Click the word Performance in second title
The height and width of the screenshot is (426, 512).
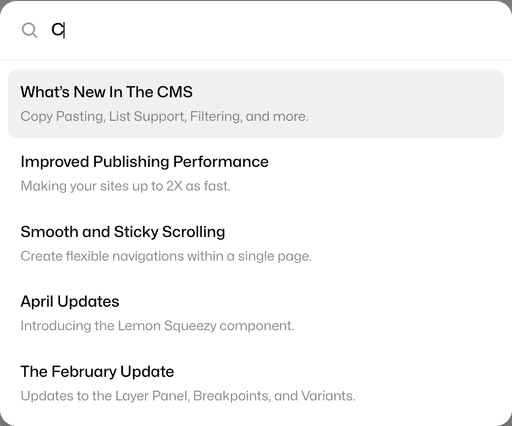point(221,162)
